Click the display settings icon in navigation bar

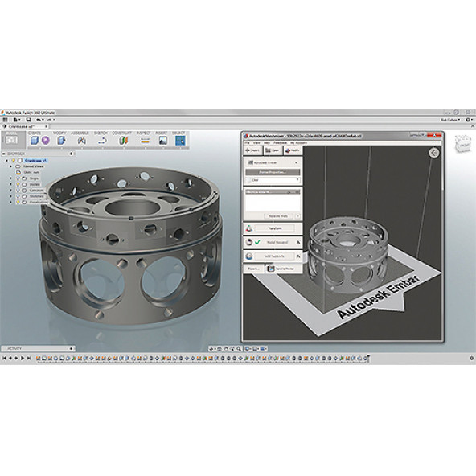pyautogui.click(x=248, y=349)
